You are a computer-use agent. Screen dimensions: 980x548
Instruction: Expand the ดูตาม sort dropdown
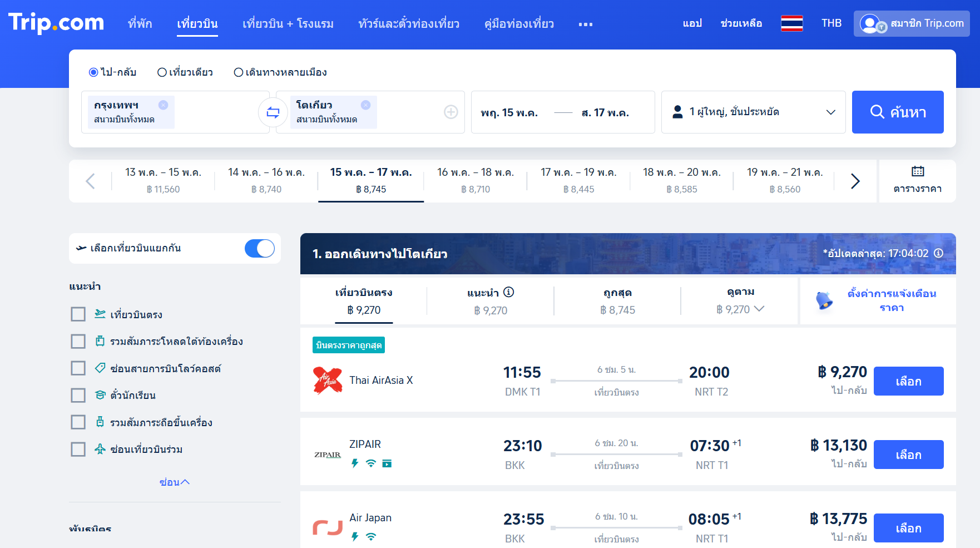pos(740,301)
